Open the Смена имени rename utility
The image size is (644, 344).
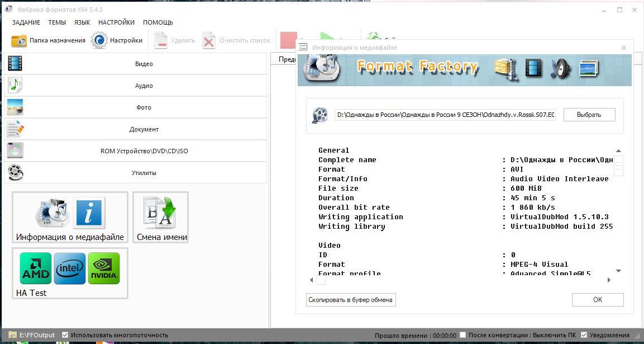click(161, 217)
